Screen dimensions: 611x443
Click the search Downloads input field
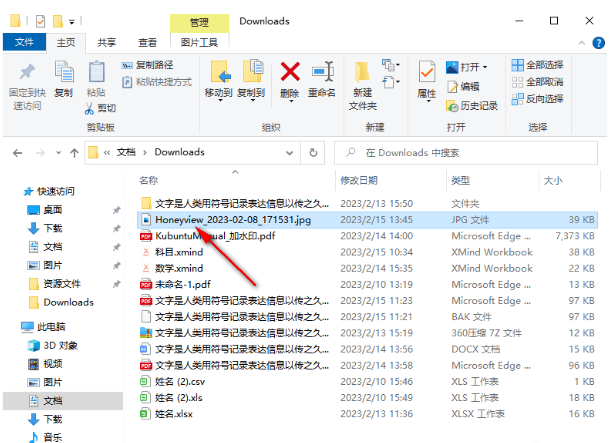(x=470, y=153)
